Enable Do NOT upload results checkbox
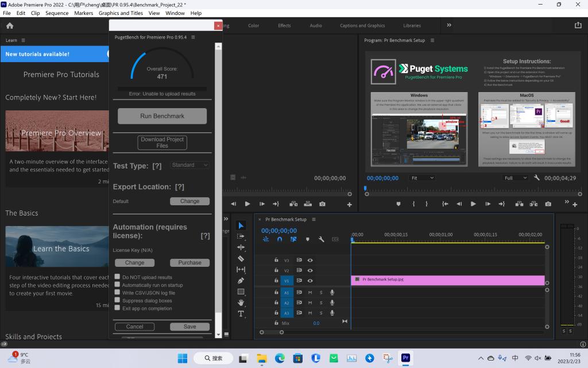Image resolution: width=588 pixels, height=368 pixels. point(117,277)
